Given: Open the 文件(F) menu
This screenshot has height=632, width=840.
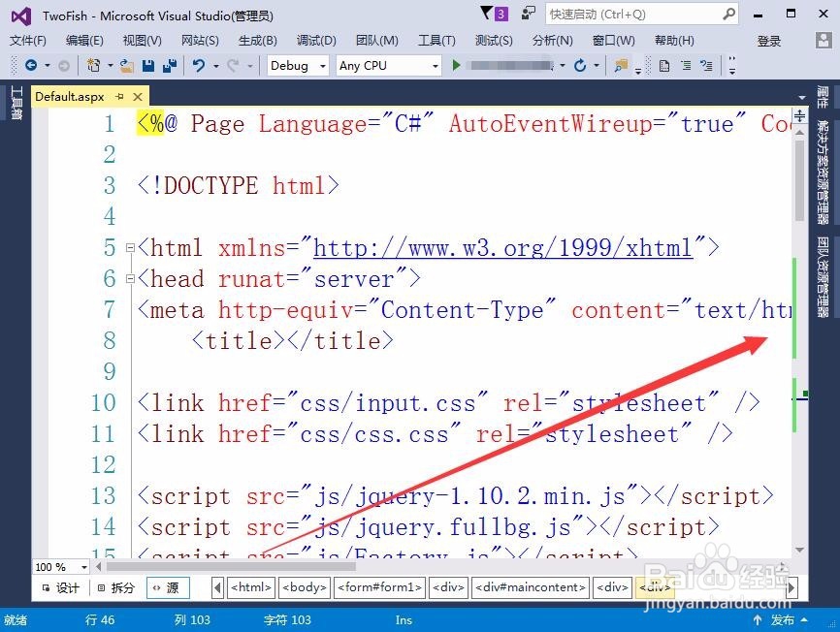Looking at the screenshot, I should tap(28, 41).
